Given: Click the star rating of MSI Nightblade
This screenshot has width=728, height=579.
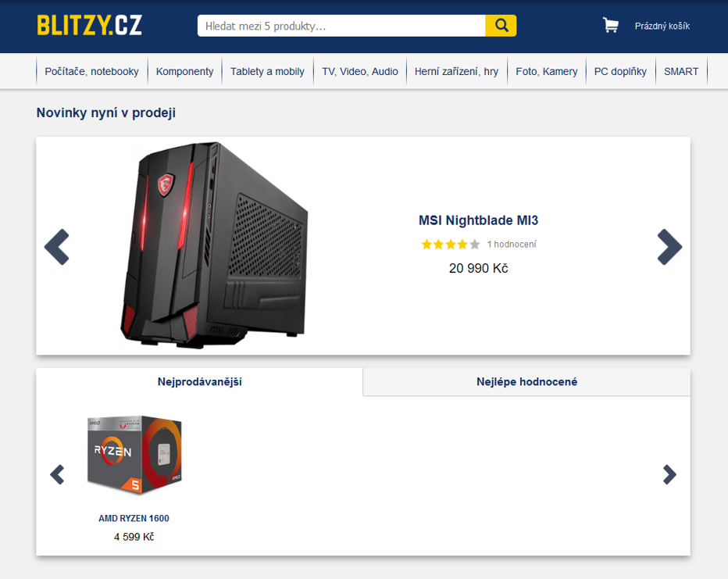Looking at the screenshot, I should 451,245.
